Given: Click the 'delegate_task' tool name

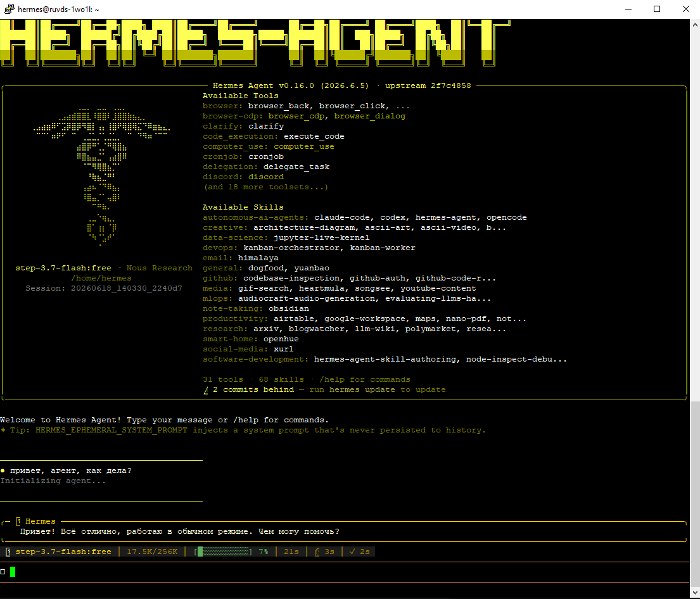Looking at the screenshot, I should point(296,167).
